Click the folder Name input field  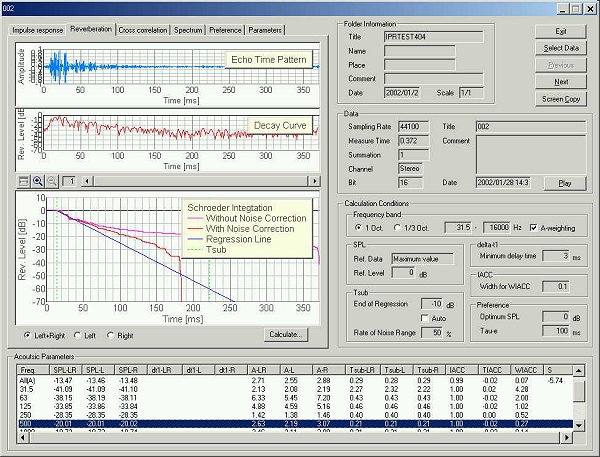click(419, 51)
